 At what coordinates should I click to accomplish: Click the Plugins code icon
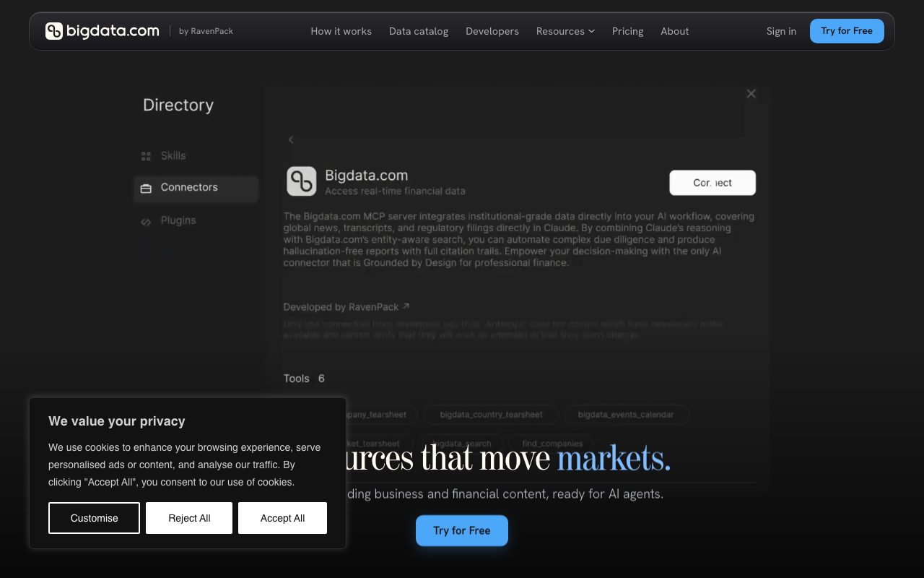pyautogui.click(x=146, y=222)
